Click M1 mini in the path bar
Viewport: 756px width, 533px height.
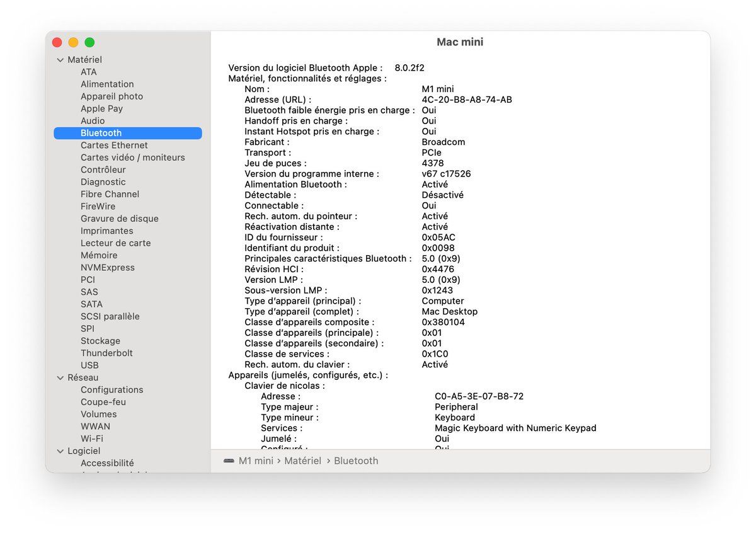click(x=256, y=461)
